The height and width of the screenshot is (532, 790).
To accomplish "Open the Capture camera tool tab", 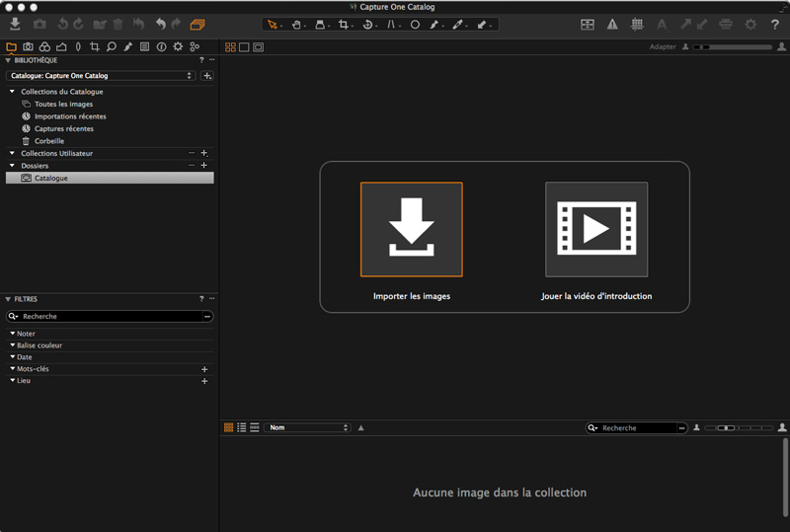I will [28, 46].
